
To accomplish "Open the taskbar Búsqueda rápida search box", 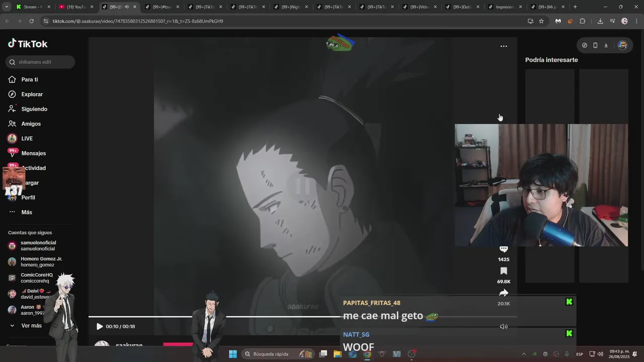I will 278,354.
